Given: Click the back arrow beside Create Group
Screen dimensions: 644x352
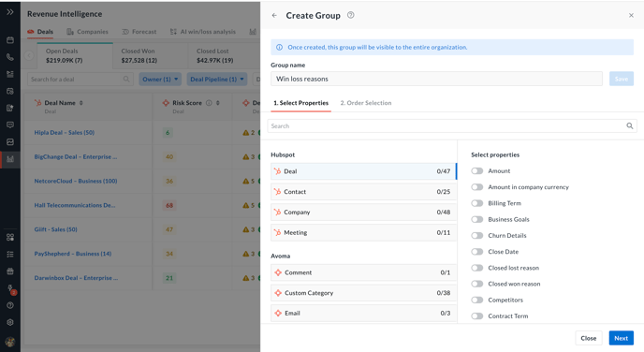Looking at the screenshot, I should coord(274,16).
